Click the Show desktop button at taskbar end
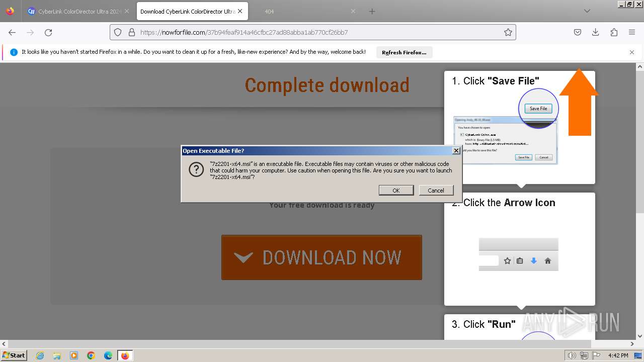The width and height of the screenshot is (644, 362). (638, 355)
